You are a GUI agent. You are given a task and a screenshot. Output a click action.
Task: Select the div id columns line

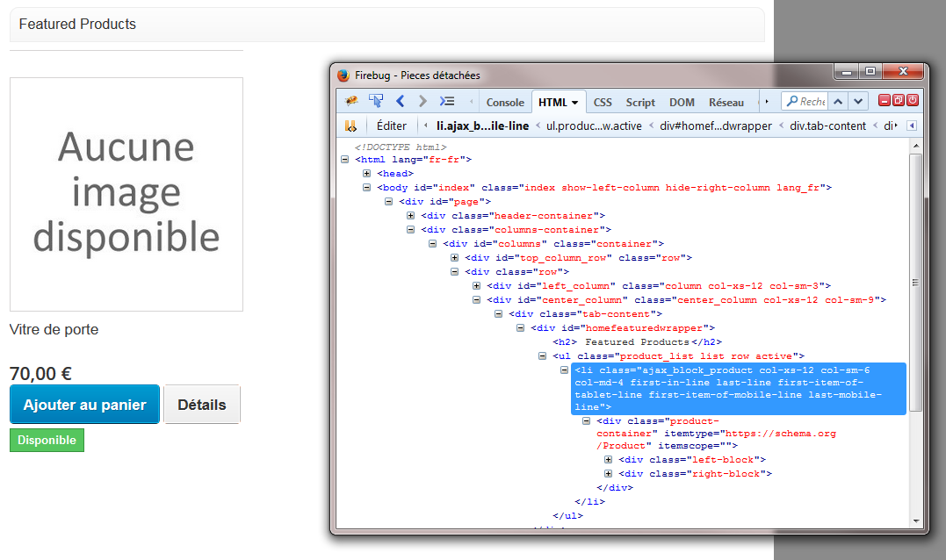553,243
